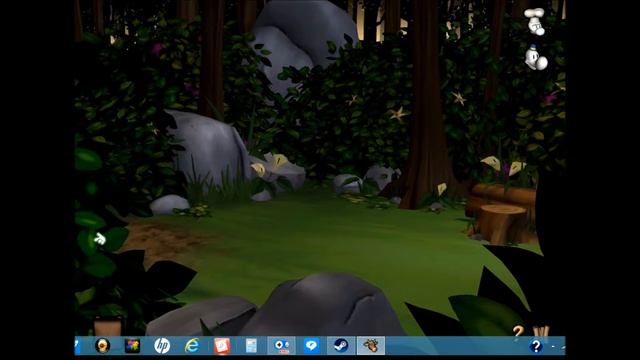Switch to the moose game taskbar icon
The image size is (640, 360).
pos(371,346)
